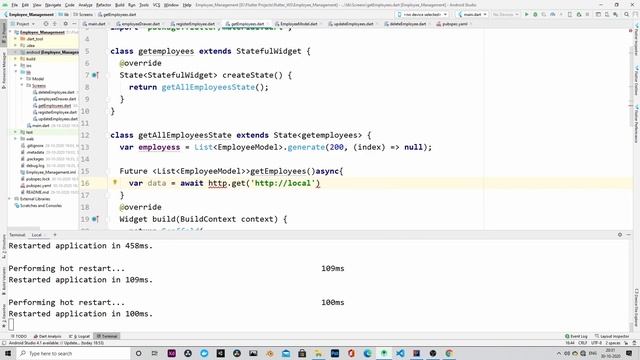Click the lib breadcrumb in navigation bar
640x360 pixels.
(64, 14)
